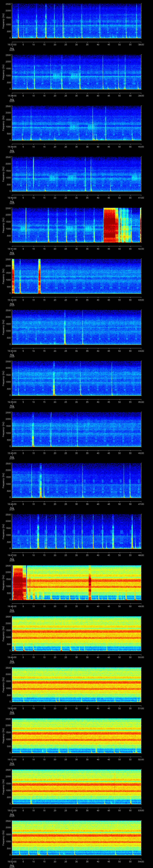Click the 'Frequency (Hz)' axis label of the 19:37:00 panel
The height and width of the screenshot is (868, 153).
tap(3, 21)
